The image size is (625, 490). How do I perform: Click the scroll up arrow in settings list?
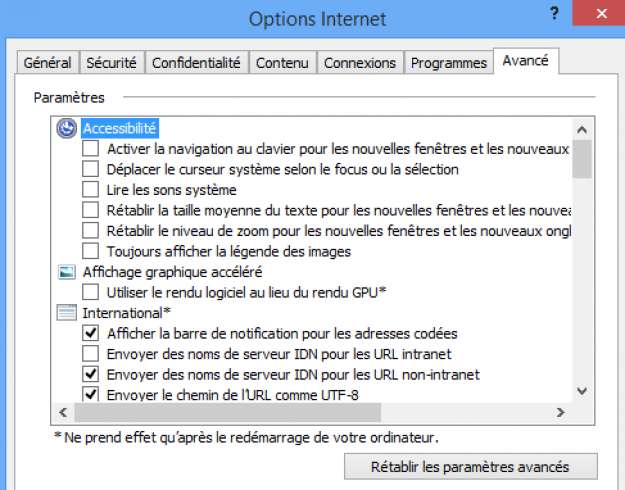(x=582, y=130)
